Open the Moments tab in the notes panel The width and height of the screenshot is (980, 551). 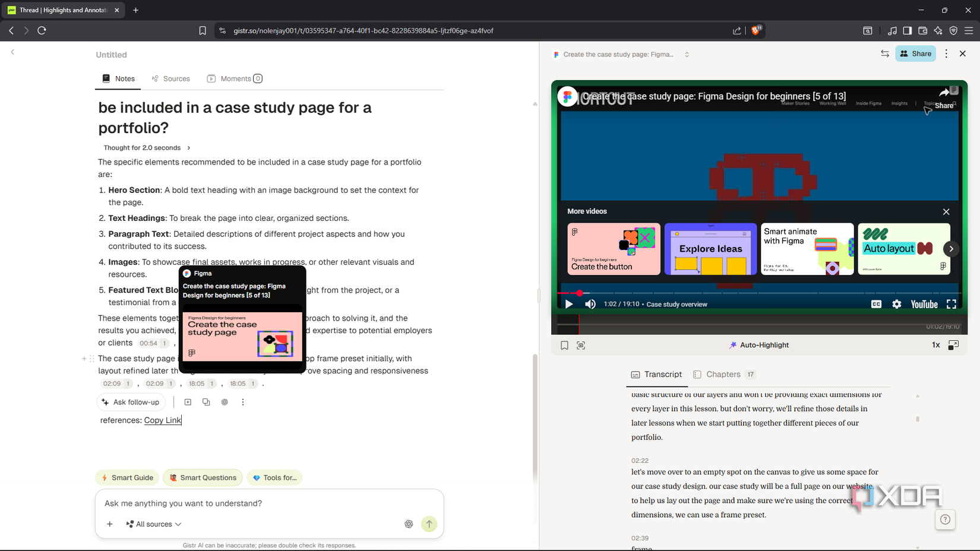tap(234, 78)
